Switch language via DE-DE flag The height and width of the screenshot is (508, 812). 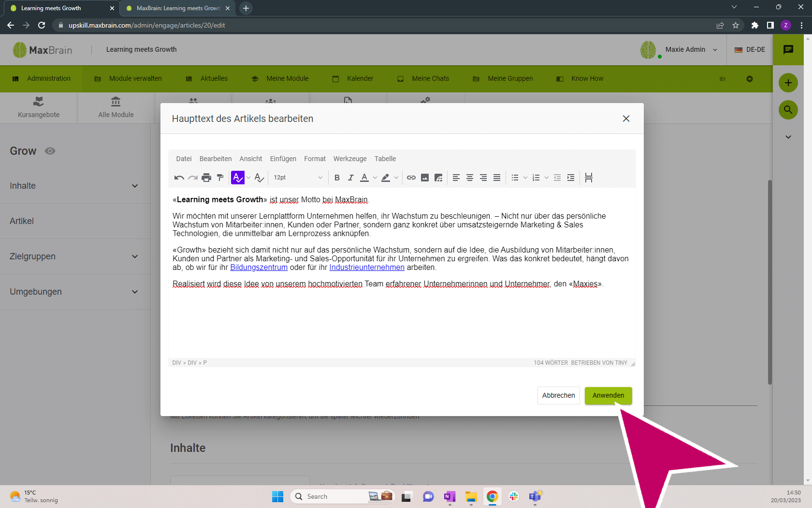click(x=750, y=49)
